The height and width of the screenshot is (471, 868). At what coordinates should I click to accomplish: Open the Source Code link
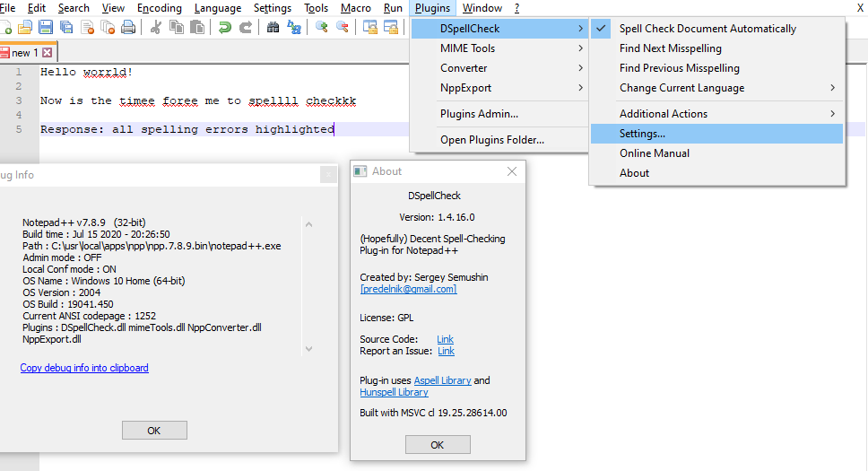[445, 339]
